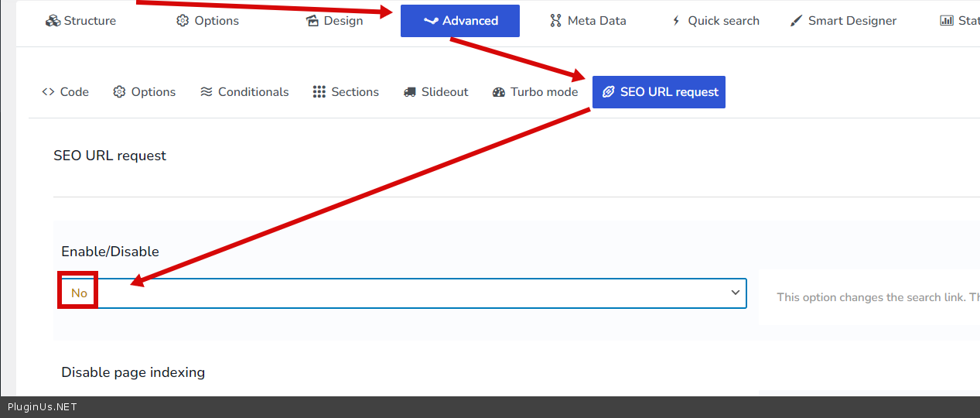The image size is (980, 418).
Task: Click the brush icon for Smart Designer
Action: pyautogui.click(x=796, y=21)
